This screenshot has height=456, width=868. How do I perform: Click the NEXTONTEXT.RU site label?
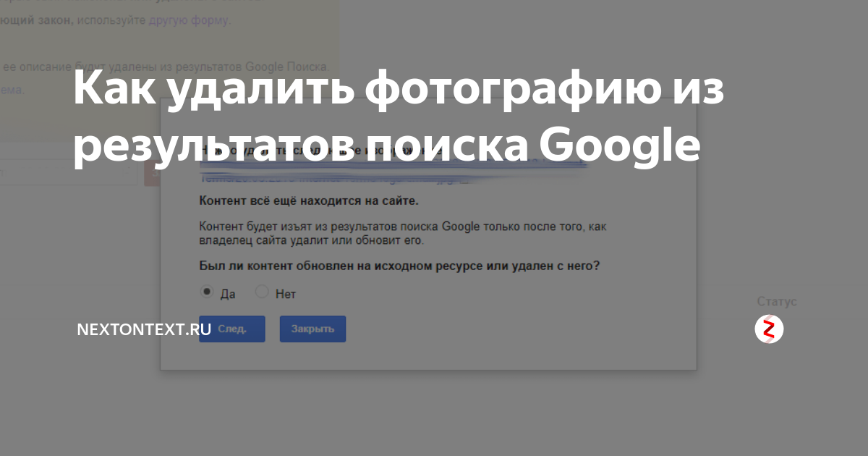pos(144,329)
